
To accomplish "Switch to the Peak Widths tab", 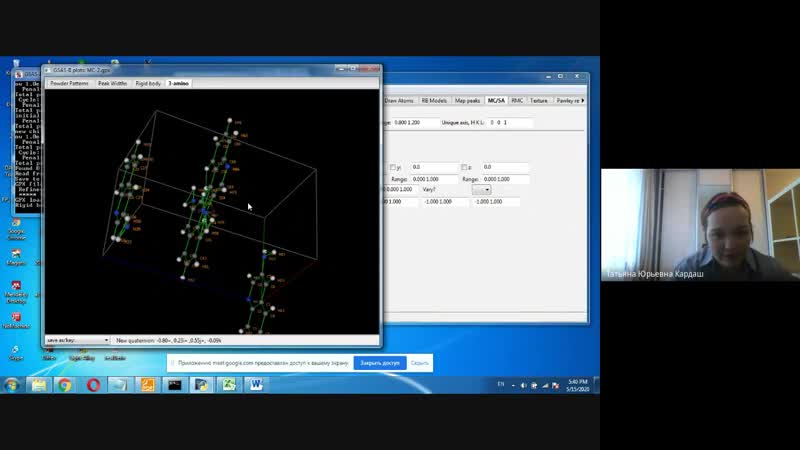I will (x=112, y=83).
